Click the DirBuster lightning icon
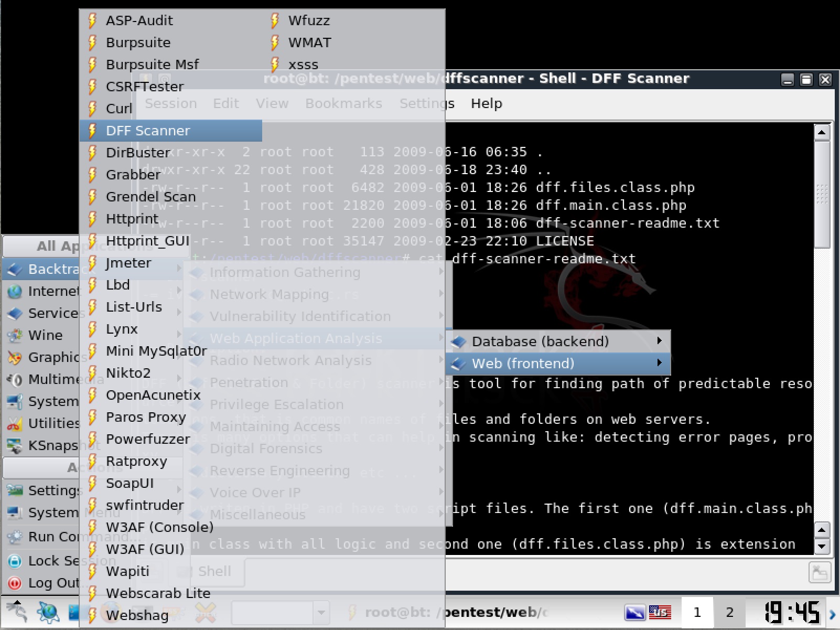Viewport: 840px width, 630px height. tap(93, 153)
